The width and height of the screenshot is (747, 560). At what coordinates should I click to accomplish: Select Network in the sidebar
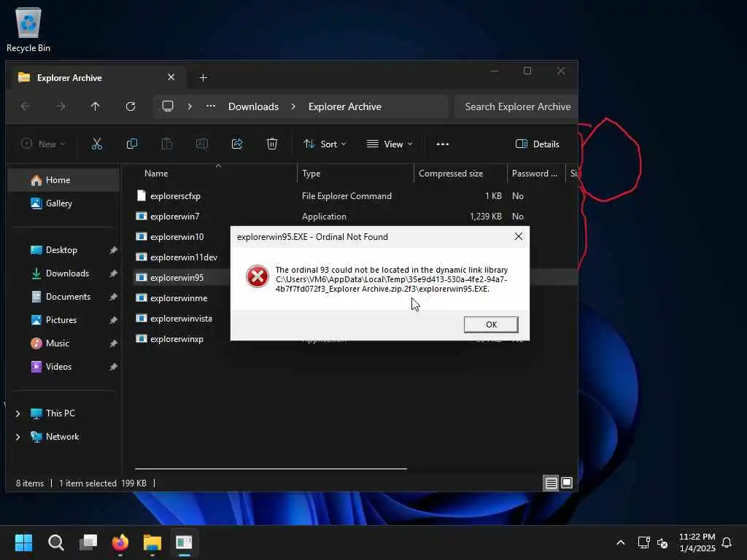click(x=63, y=437)
